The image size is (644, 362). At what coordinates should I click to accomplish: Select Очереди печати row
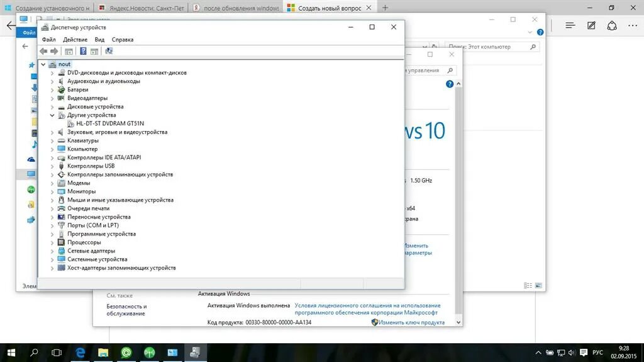(88, 208)
